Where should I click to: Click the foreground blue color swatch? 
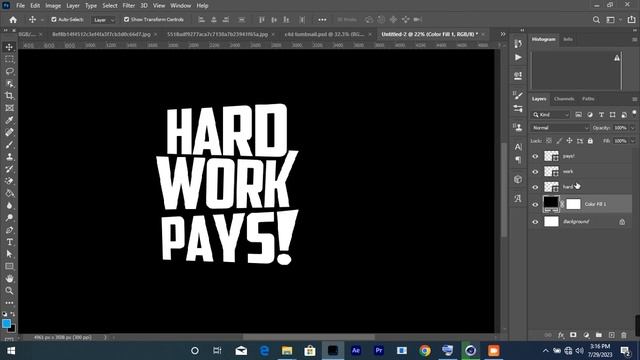click(6, 324)
